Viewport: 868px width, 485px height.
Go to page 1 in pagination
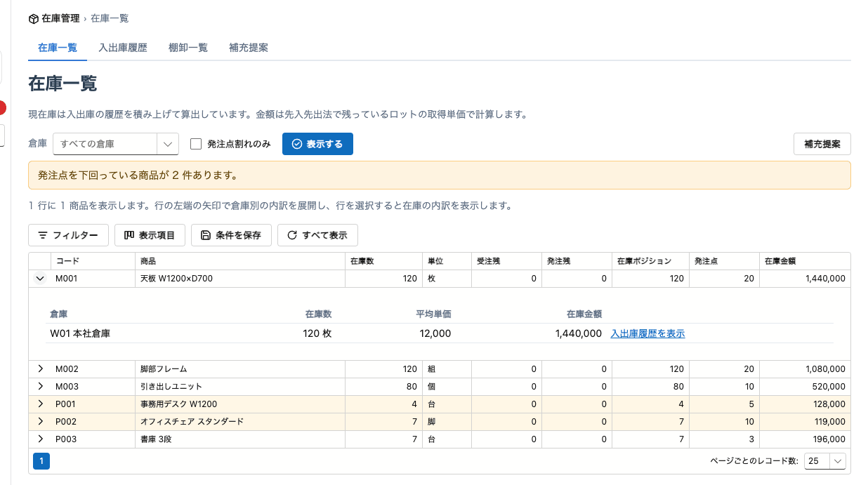tap(41, 461)
